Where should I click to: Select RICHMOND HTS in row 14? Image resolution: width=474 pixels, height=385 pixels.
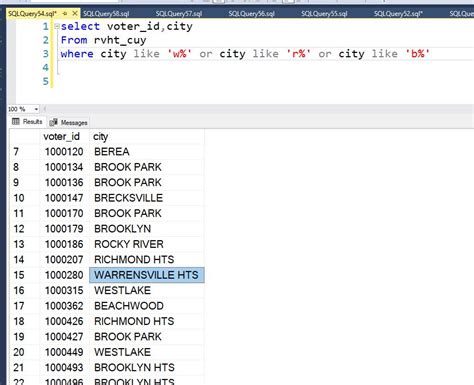pyautogui.click(x=147, y=259)
